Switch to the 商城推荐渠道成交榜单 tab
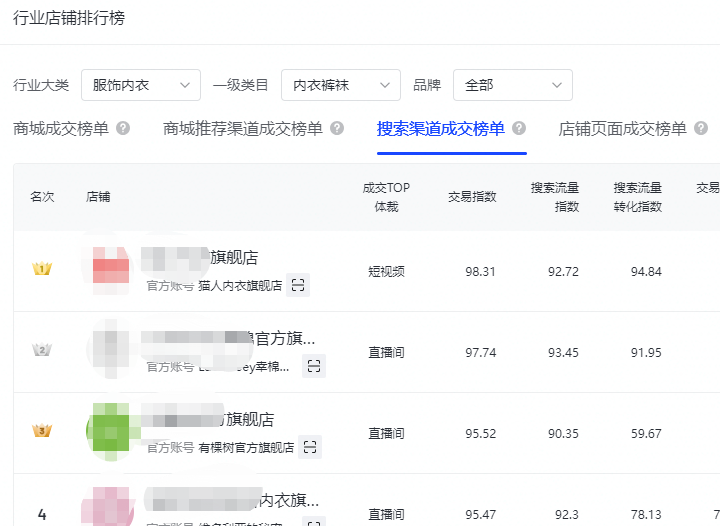This screenshot has width=720, height=526. tap(243, 129)
